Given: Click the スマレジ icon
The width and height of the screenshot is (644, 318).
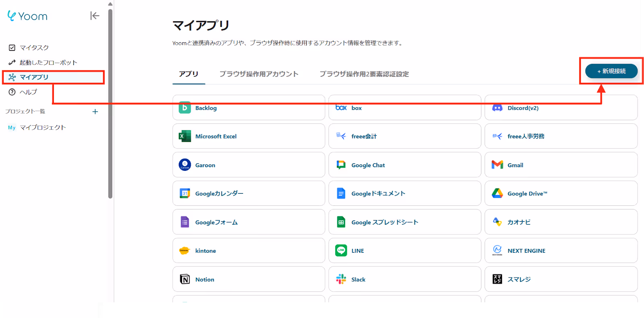Looking at the screenshot, I should pyautogui.click(x=497, y=279).
